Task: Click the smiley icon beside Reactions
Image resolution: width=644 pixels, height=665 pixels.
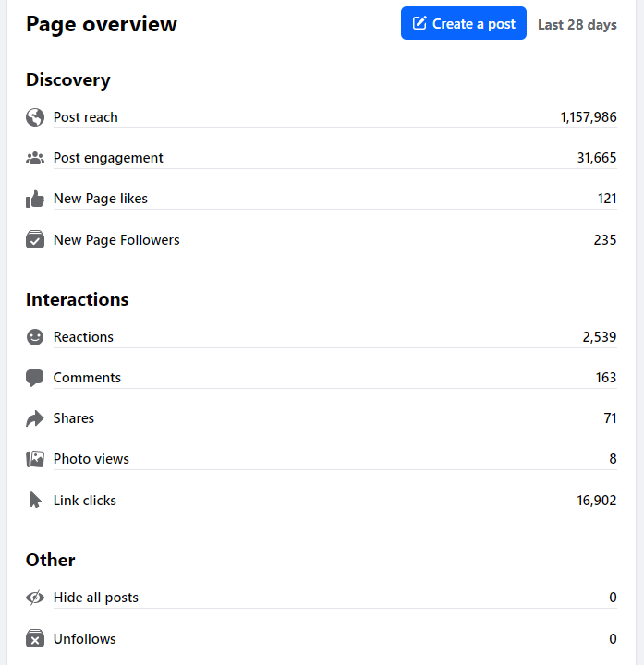Action: pos(35,337)
